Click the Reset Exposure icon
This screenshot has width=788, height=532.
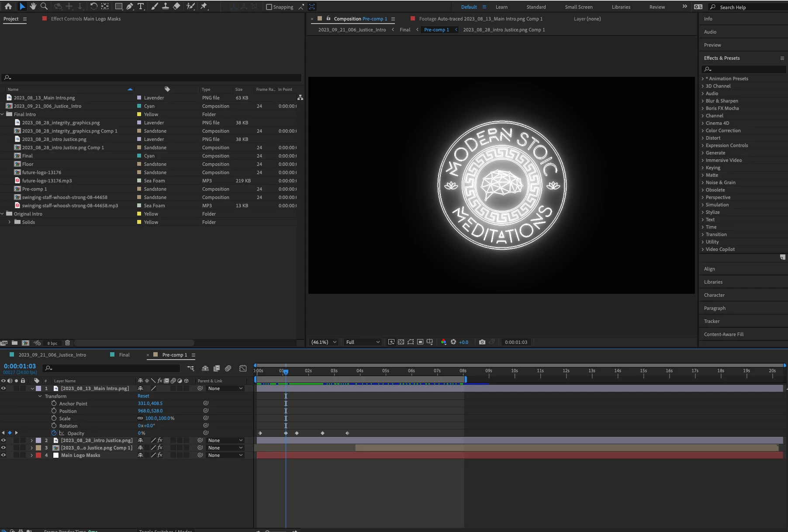click(x=453, y=342)
